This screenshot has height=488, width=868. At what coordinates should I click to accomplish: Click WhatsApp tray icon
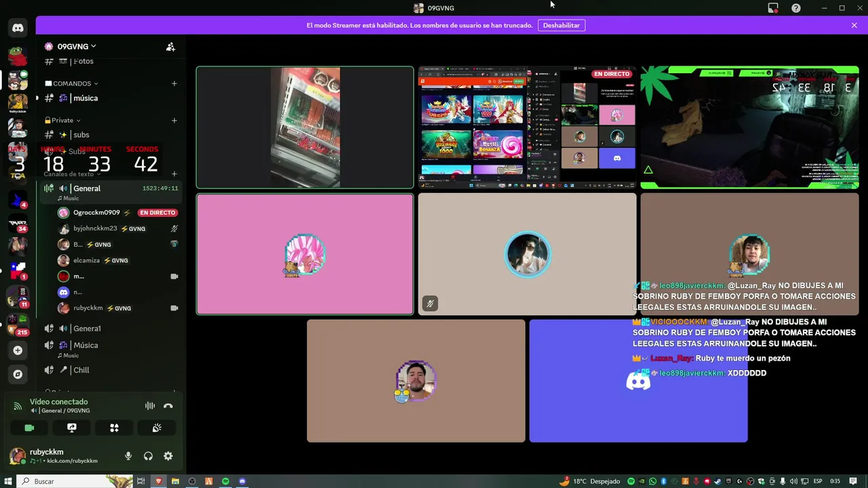652,481
